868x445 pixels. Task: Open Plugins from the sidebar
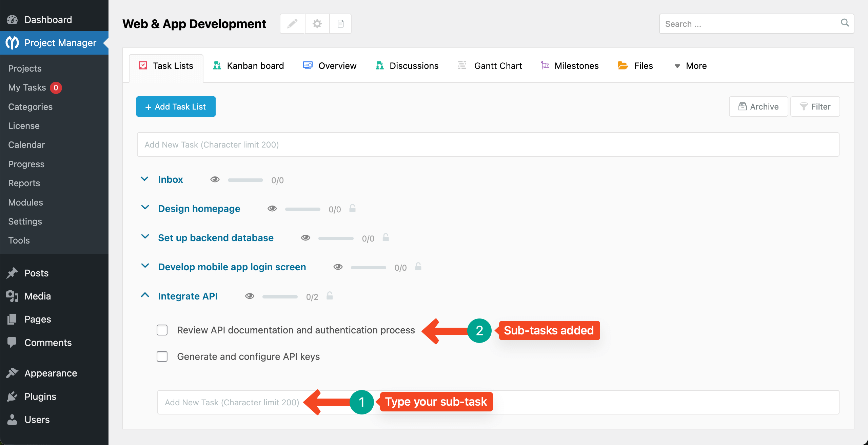pyautogui.click(x=40, y=396)
